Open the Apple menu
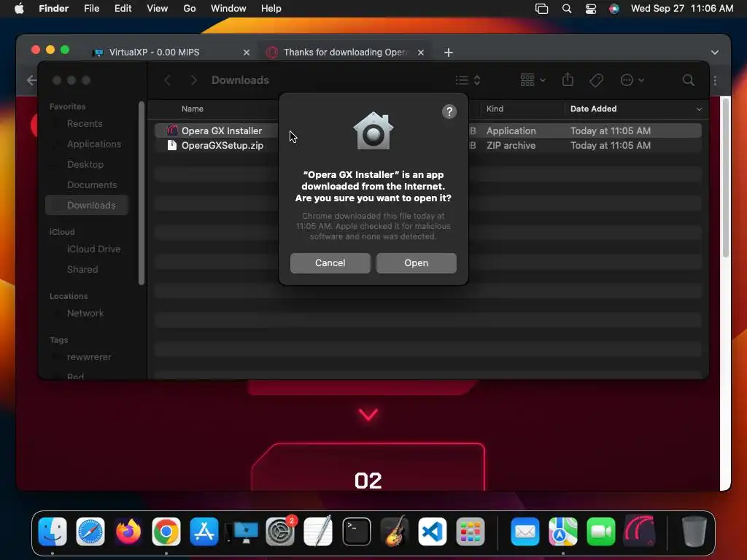747x560 pixels. click(19, 9)
